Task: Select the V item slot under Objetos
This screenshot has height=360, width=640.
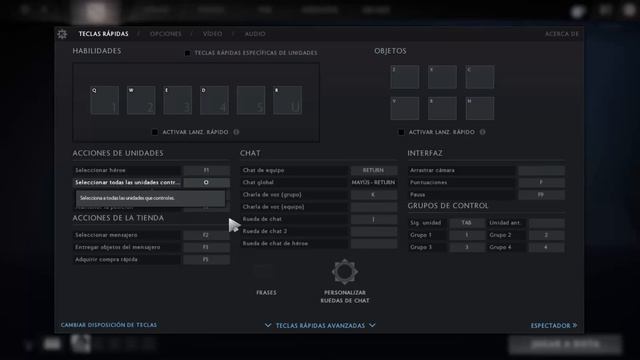Action: (x=405, y=108)
